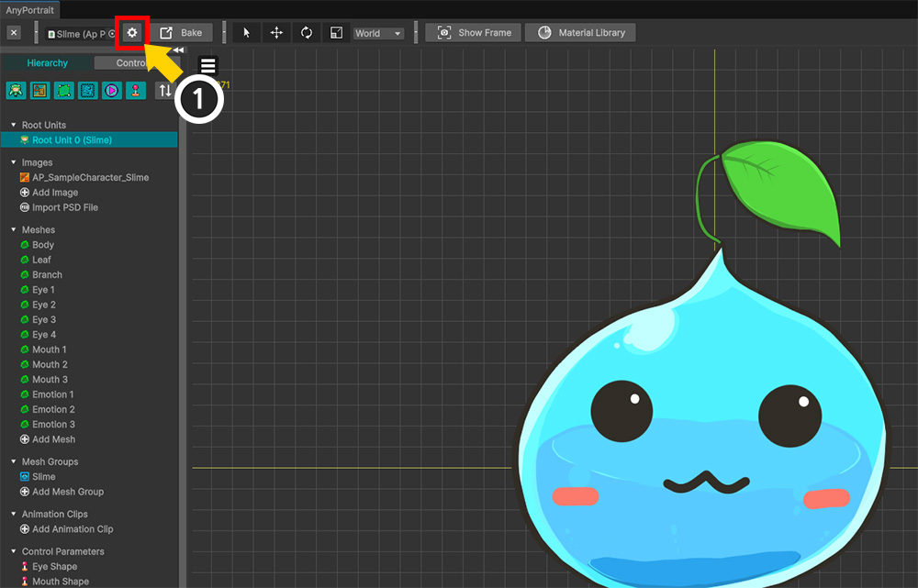Click the Bake button
Viewport: 918px width, 588px height.
tap(182, 33)
